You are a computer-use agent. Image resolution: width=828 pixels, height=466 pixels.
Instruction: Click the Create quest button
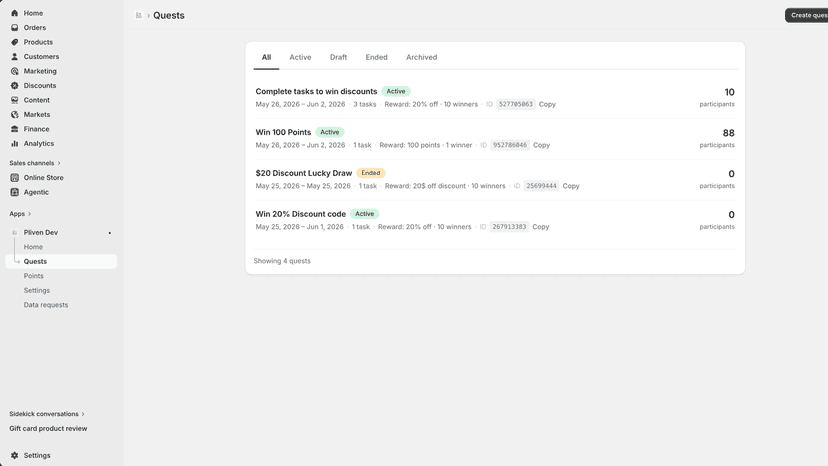(x=806, y=15)
